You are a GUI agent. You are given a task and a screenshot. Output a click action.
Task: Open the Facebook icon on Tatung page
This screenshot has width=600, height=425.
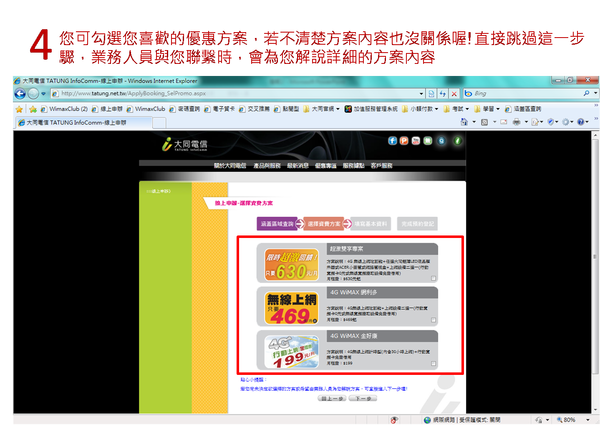pos(392,141)
